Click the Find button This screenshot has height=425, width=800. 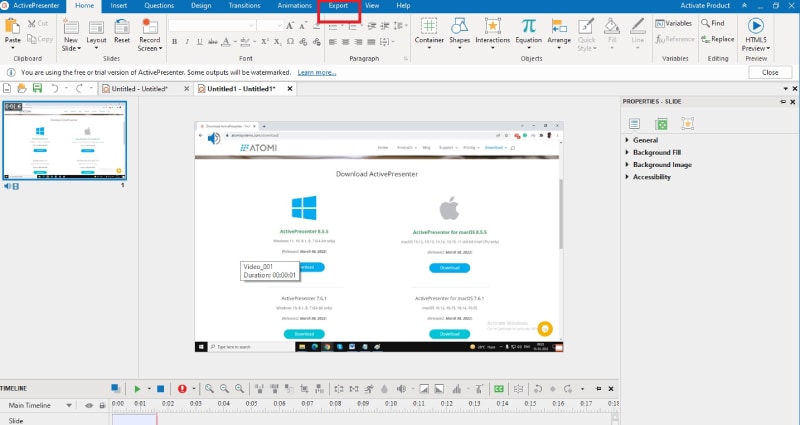point(713,23)
